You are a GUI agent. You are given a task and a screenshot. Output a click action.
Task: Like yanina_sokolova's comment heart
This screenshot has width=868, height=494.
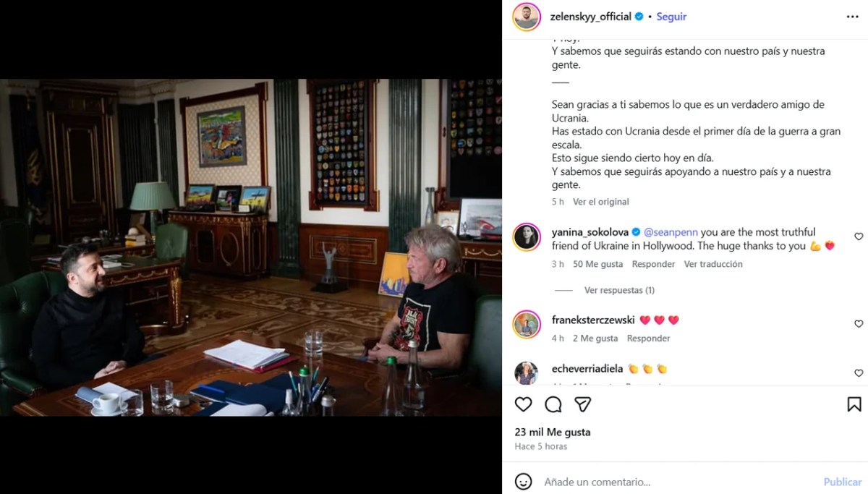tap(859, 237)
